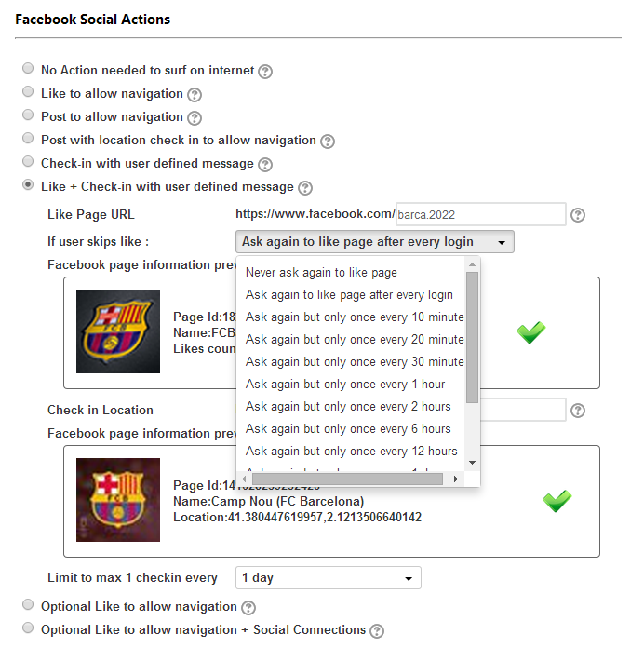Open help icon next to Like Page URL field
This screenshot has height=648, width=644.
point(578,215)
